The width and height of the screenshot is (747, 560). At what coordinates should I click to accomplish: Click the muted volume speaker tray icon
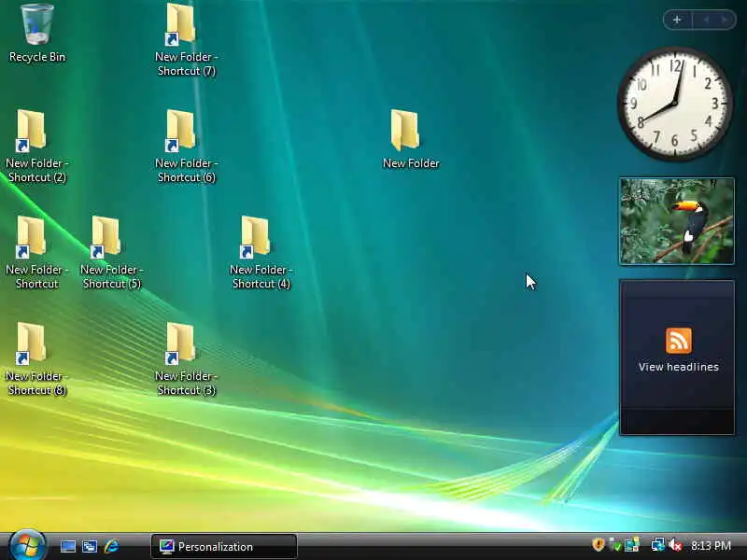(675, 545)
